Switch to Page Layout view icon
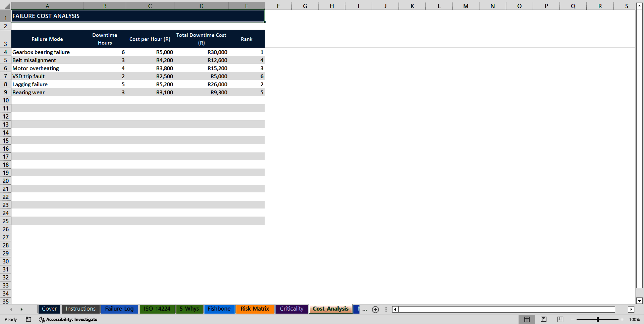 click(543, 319)
